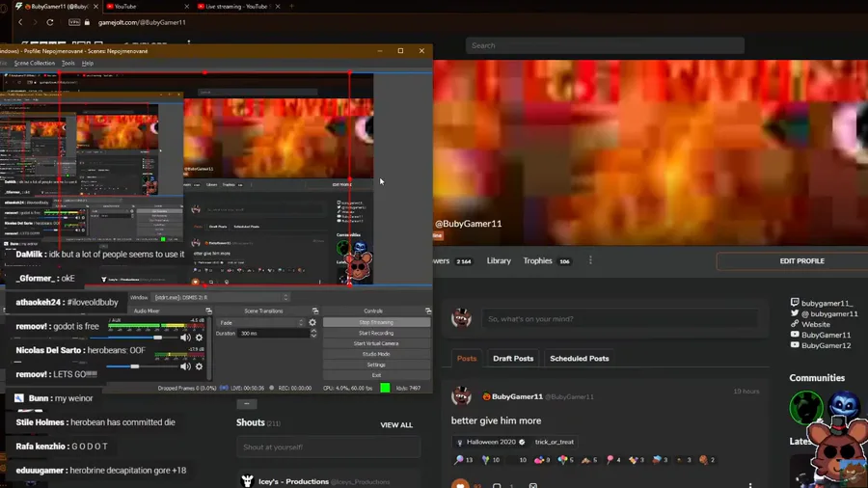Open the green-ringed community avatar
The height and width of the screenshot is (488, 868).
tap(806, 407)
